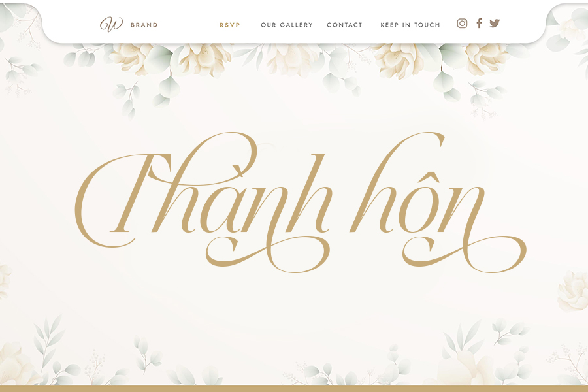Open the Twitter bird icon
588x392 pixels.
tap(495, 24)
